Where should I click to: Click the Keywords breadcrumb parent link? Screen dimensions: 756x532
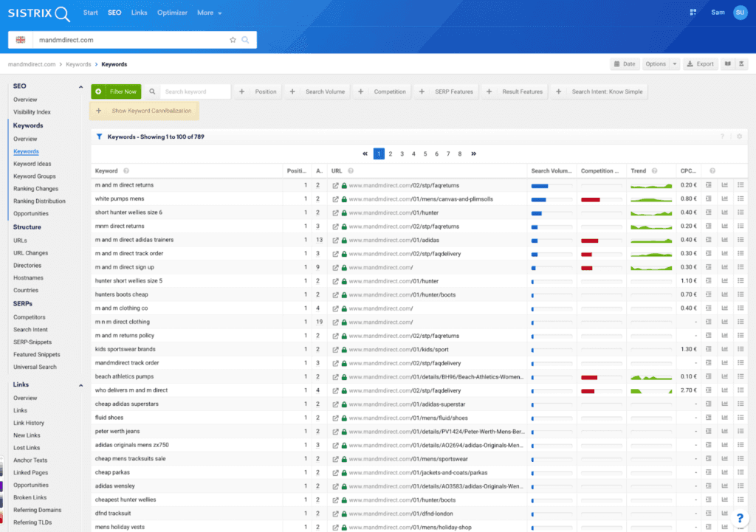pyautogui.click(x=78, y=65)
